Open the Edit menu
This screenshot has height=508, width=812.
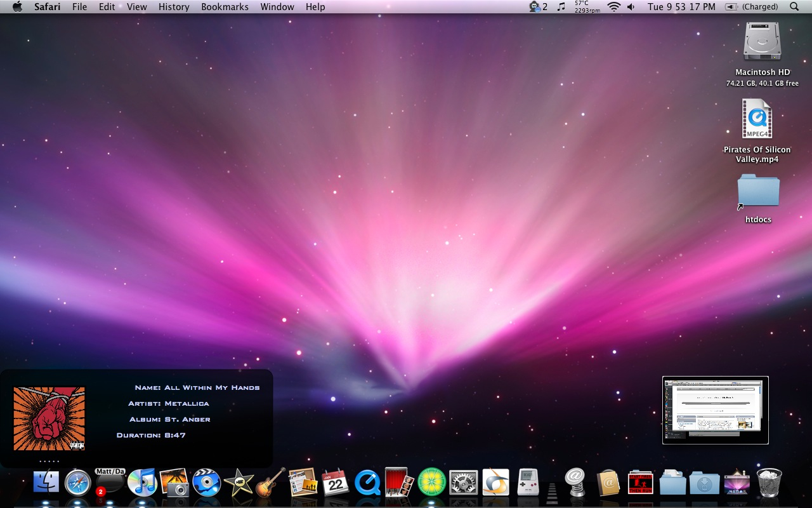click(107, 6)
